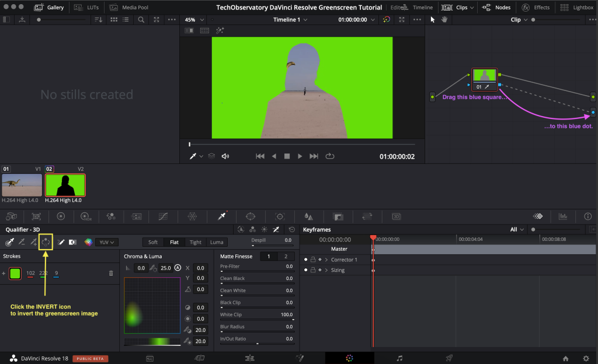Open the Lightbox view
The width and height of the screenshot is (598, 364).
pos(577,7)
